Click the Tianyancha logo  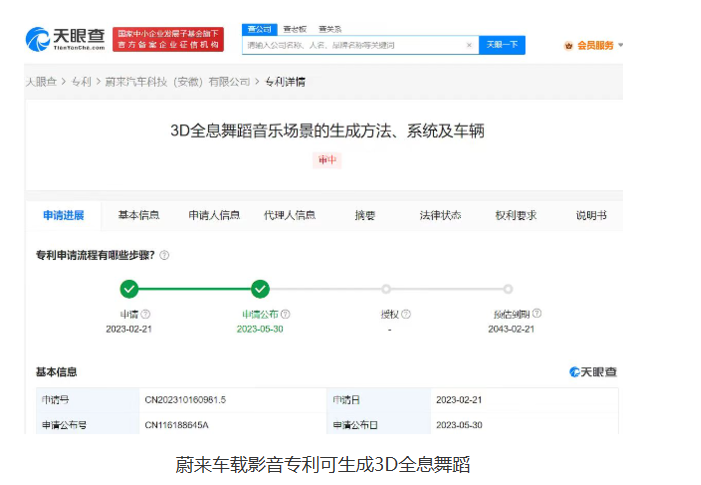point(65,39)
